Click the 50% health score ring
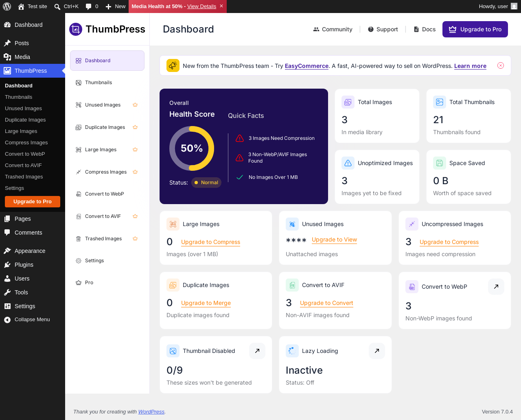The image size is (521, 420). click(192, 148)
